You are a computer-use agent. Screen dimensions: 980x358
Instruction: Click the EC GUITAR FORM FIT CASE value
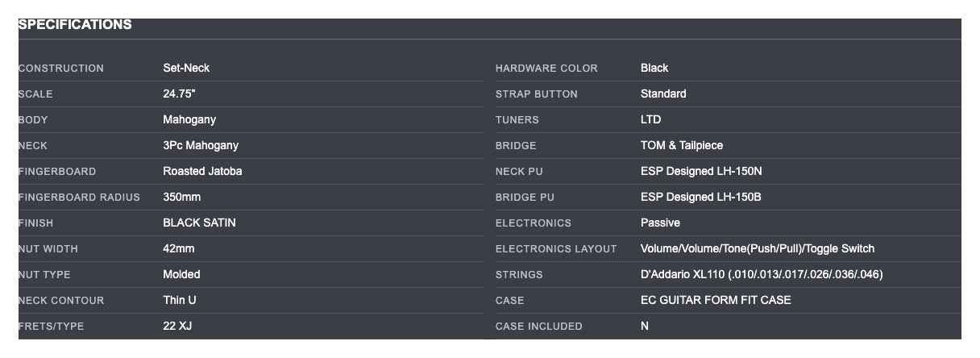click(x=716, y=300)
